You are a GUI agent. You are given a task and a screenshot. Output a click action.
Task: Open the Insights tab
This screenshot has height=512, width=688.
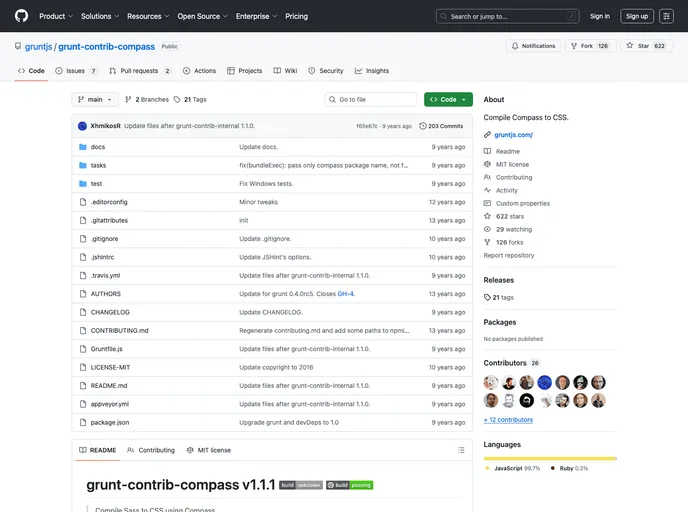[372, 71]
